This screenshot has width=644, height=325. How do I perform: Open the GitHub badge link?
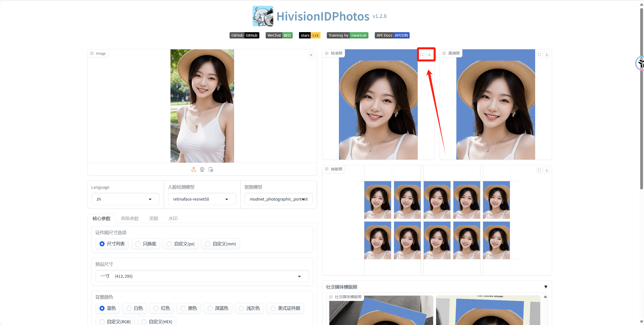[244, 35]
